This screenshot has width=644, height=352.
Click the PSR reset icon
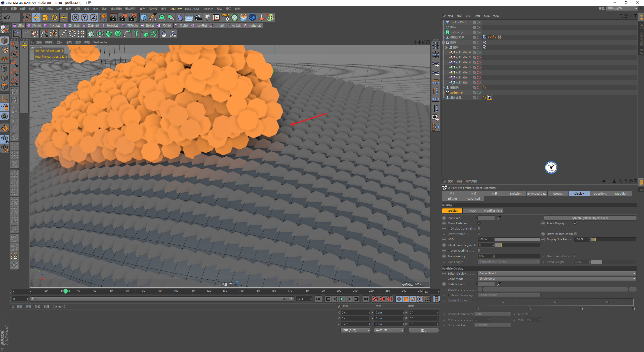point(225,17)
